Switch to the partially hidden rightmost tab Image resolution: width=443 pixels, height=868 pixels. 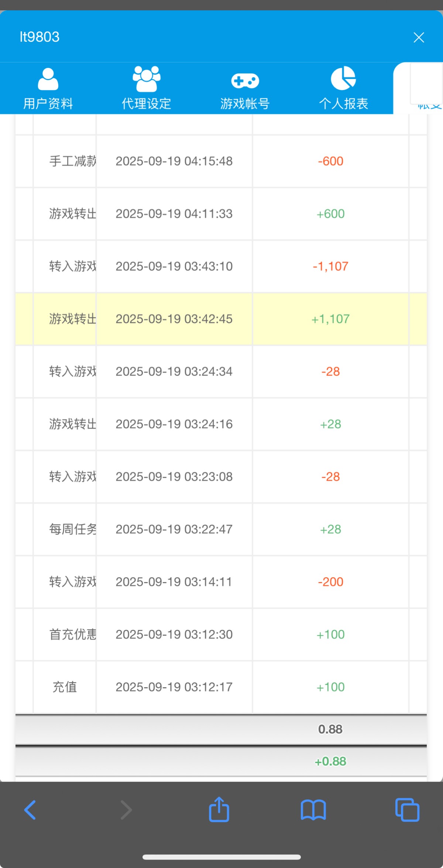425,89
